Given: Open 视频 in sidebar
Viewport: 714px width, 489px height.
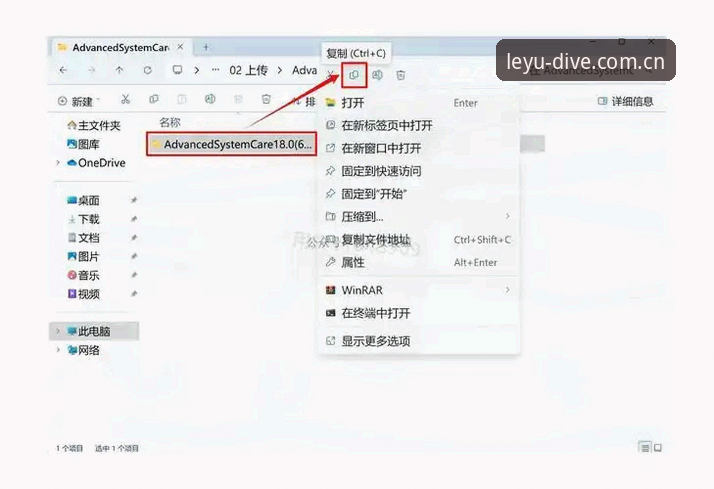Looking at the screenshot, I should coord(83,294).
